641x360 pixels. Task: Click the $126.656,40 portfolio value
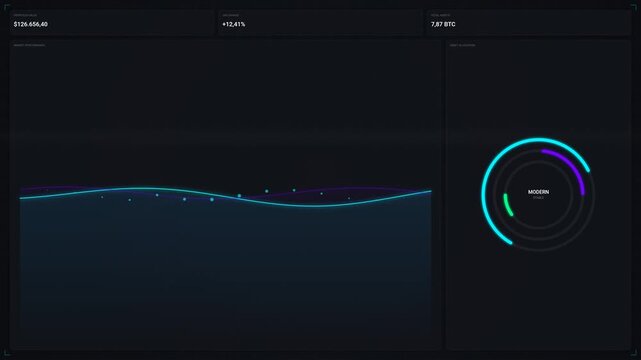click(31, 25)
